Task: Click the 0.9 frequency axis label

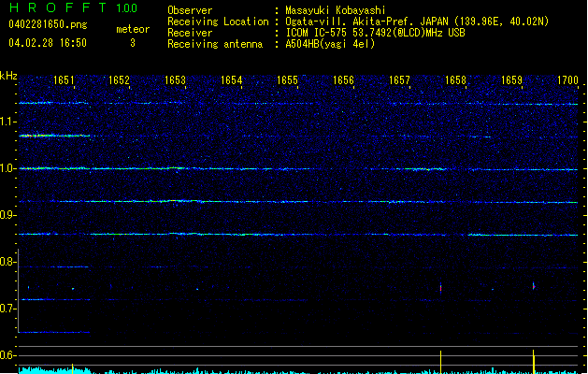Action: pyautogui.click(x=8, y=215)
